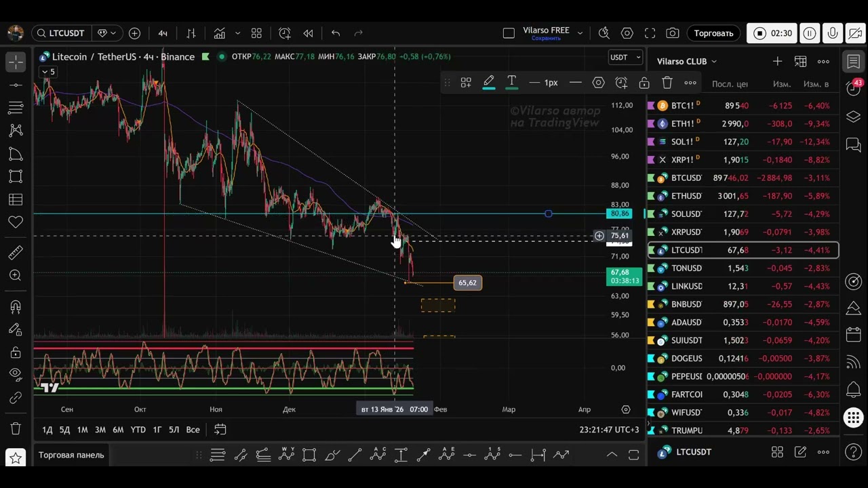Add a symbol to the watchlist

[777, 61]
